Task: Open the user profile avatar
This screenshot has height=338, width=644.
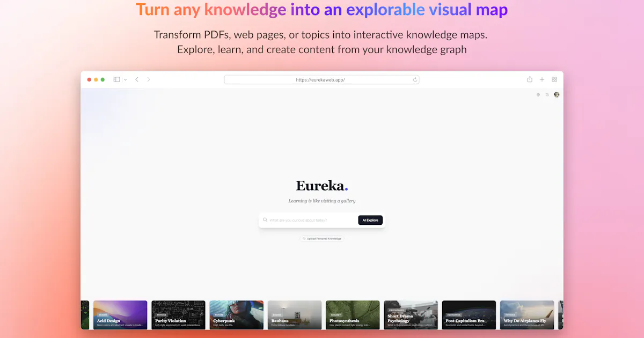Action: tap(557, 94)
